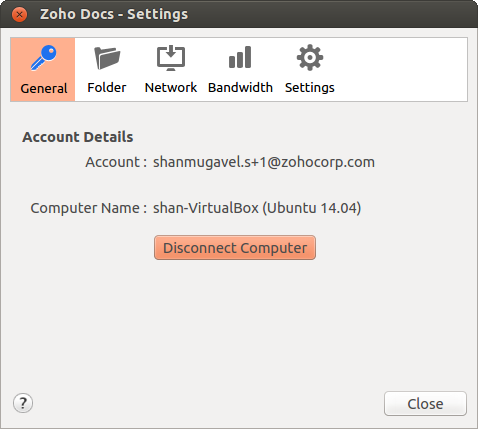Click the Close button at bottom
The height and width of the screenshot is (429, 478).
coord(425,404)
